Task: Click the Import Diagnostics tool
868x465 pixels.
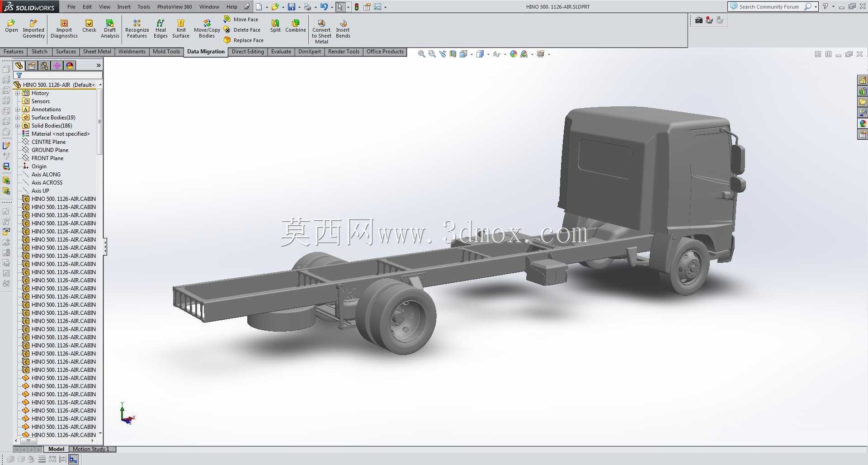Action: 64,28
